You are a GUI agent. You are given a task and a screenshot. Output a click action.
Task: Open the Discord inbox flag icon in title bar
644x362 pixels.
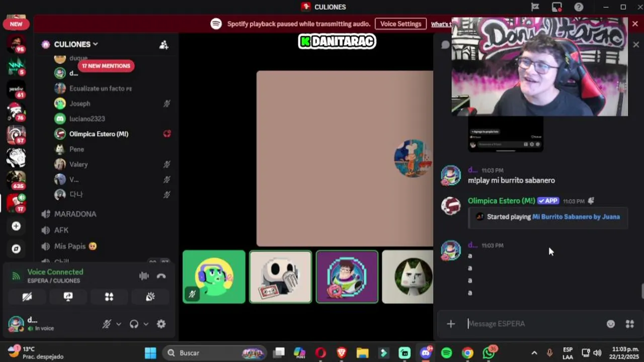point(535,7)
